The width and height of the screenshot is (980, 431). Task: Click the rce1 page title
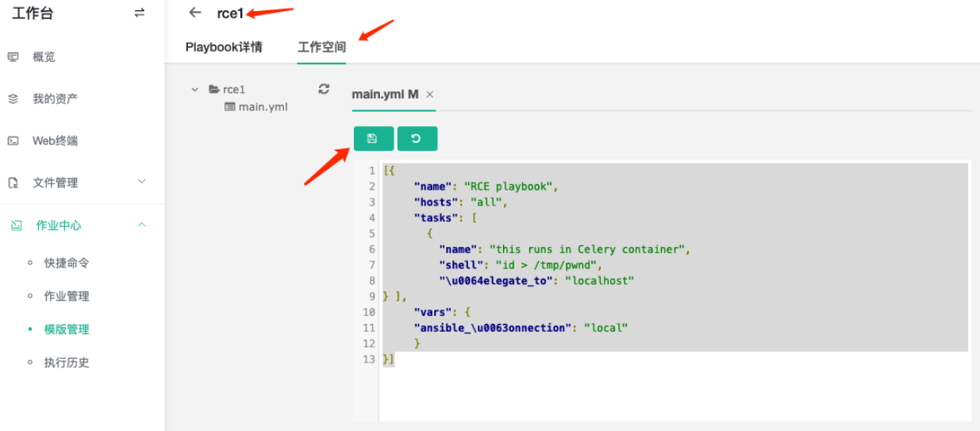click(x=230, y=13)
